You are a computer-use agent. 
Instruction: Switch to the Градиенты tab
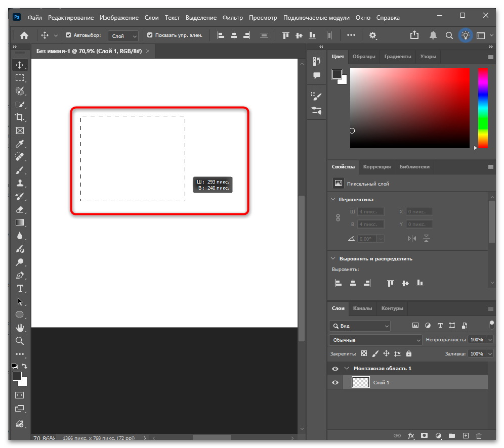pyautogui.click(x=397, y=57)
